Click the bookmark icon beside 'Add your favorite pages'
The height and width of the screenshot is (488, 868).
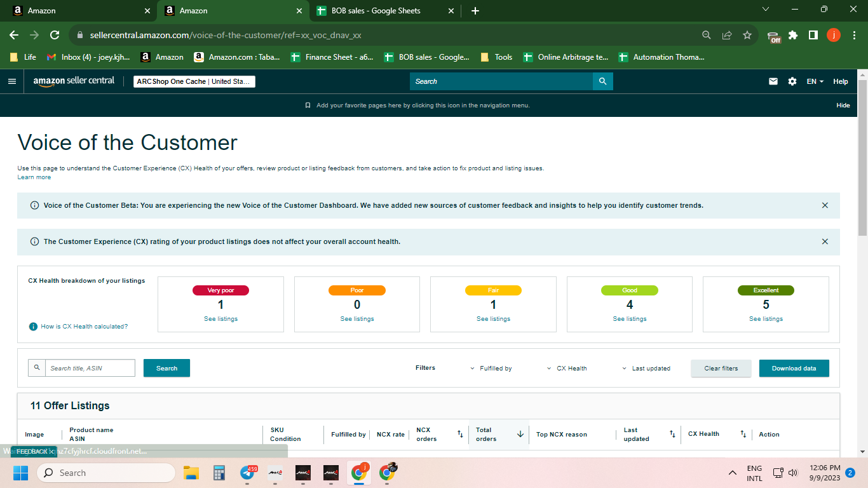[x=308, y=105]
